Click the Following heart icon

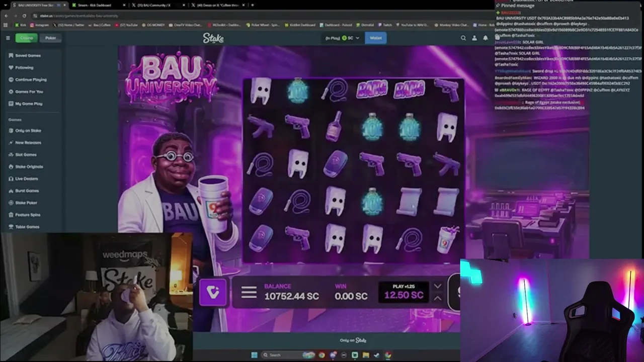point(11,67)
